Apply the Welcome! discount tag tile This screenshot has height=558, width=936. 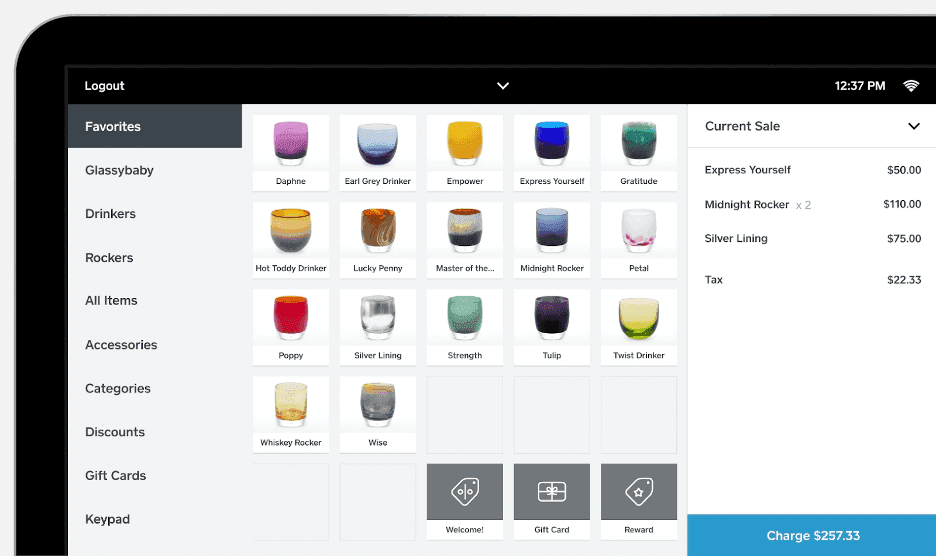click(465, 502)
